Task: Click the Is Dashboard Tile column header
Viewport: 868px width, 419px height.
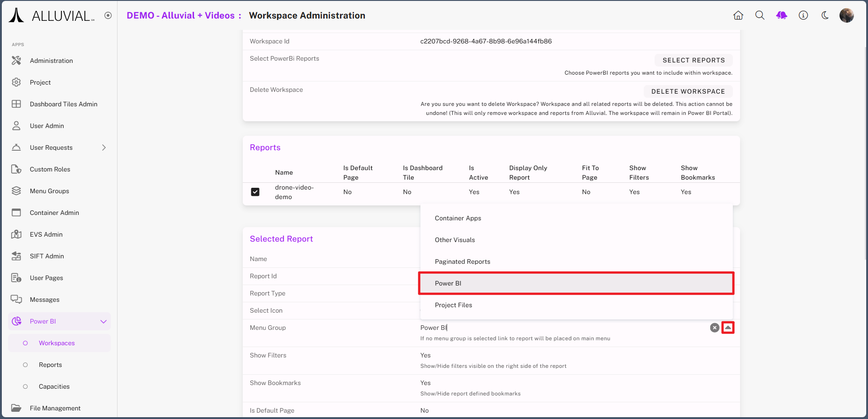Action: [423, 172]
